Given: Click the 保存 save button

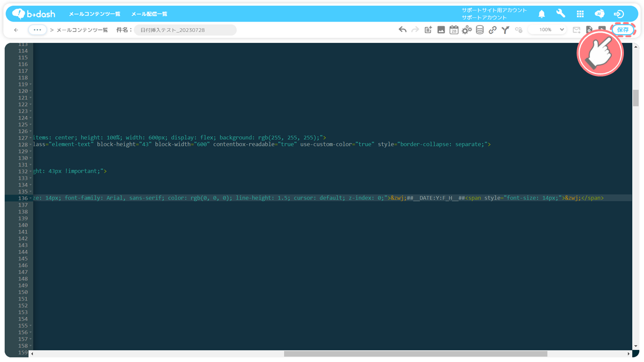Looking at the screenshot, I should point(623,30).
